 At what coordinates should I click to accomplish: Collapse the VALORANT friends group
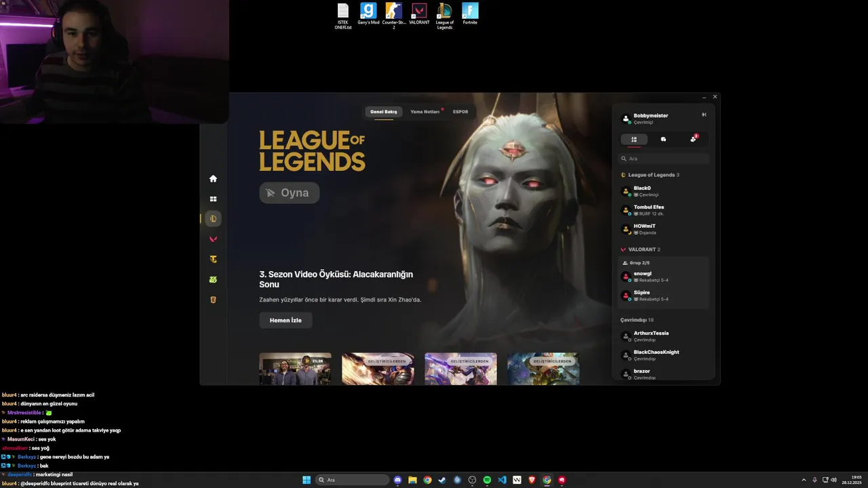(x=640, y=249)
